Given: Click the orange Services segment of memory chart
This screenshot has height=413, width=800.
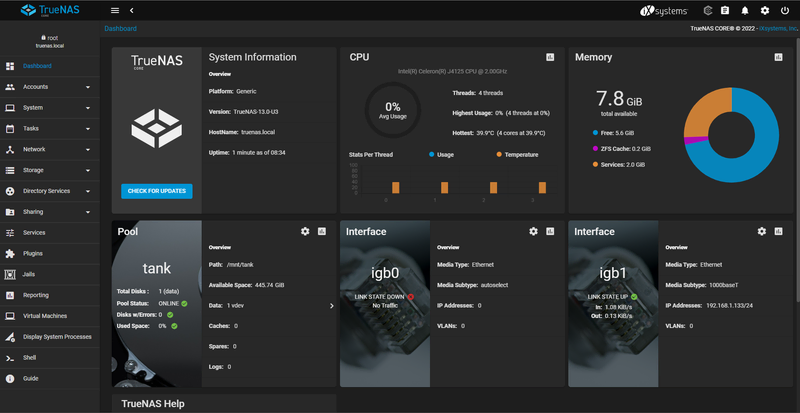Looking at the screenshot, I should pos(704,110).
